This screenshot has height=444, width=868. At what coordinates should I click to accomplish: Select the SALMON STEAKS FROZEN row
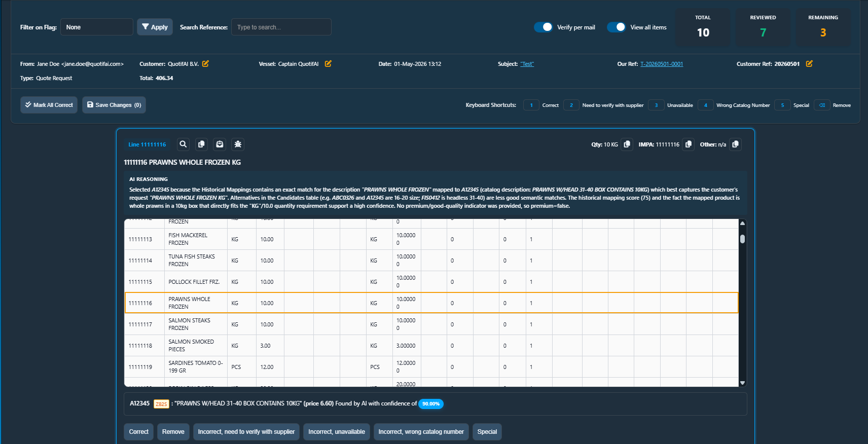[431, 324]
